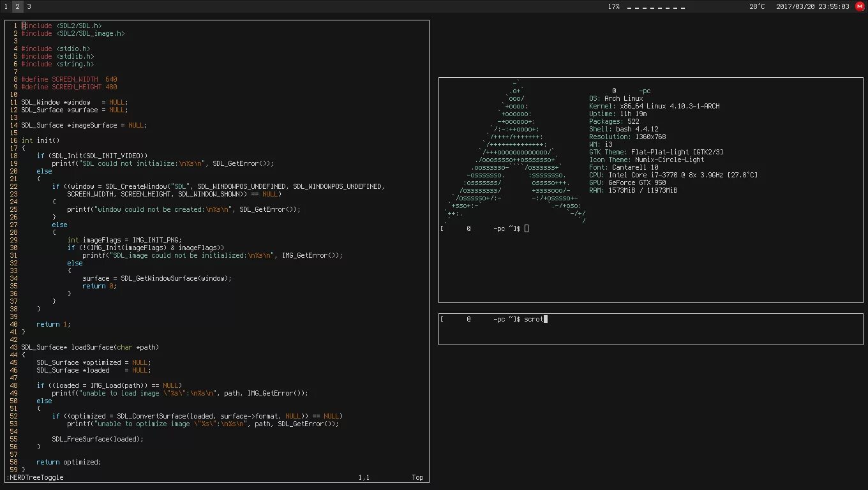The width and height of the screenshot is (868, 490).
Task: Click the return 0; line in vim
Action: coord(100,286)
